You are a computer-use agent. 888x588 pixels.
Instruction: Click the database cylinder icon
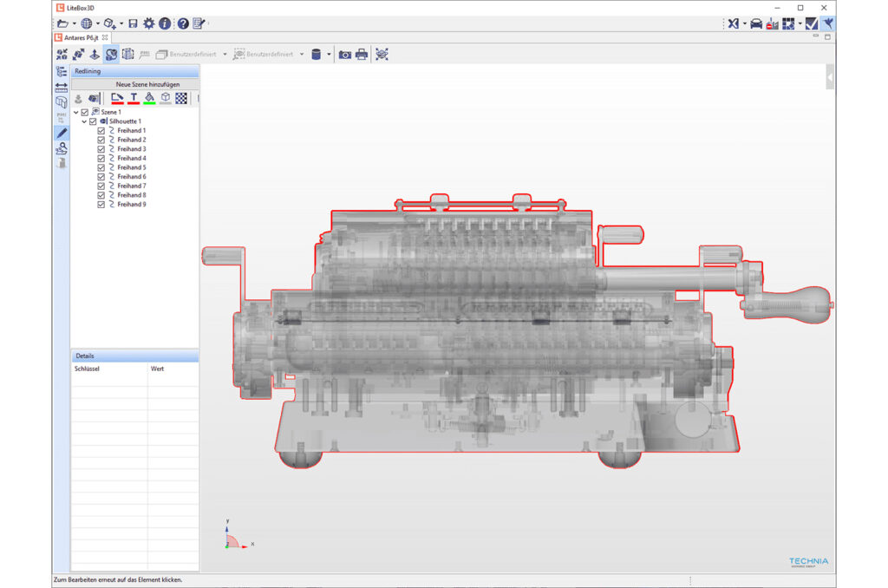(317, 55)
